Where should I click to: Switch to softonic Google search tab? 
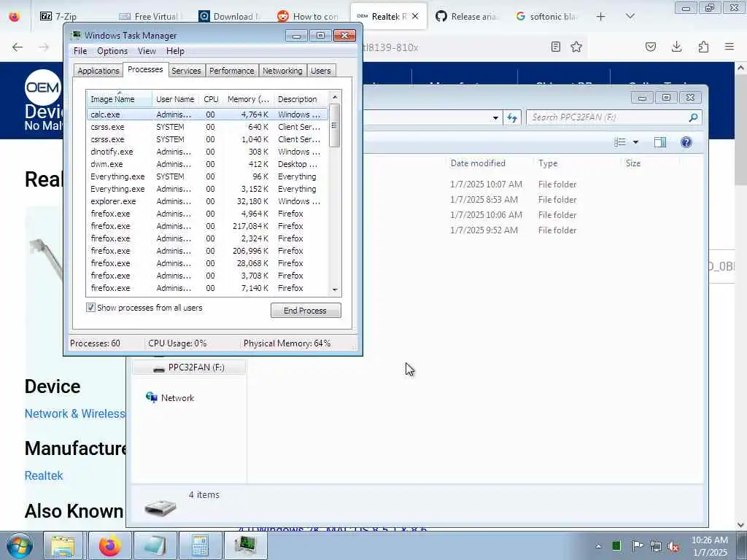pyautogui.click(x=547, y=17)
